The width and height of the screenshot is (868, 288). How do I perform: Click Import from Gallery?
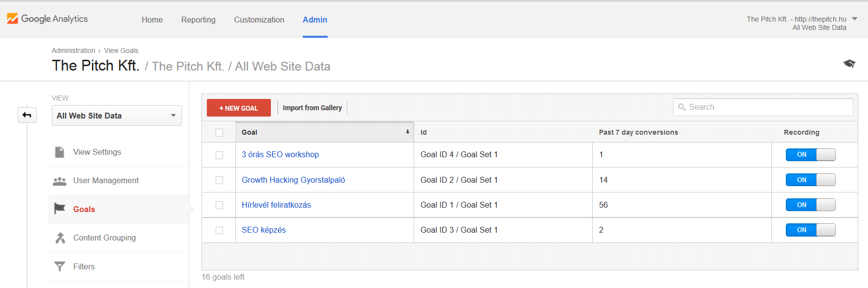312,108
